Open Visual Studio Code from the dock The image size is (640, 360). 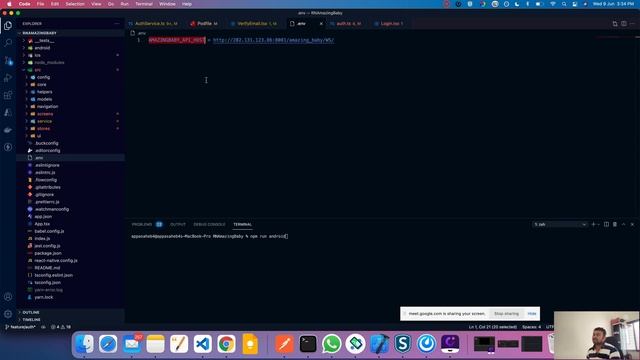click(x=202, y=344)
